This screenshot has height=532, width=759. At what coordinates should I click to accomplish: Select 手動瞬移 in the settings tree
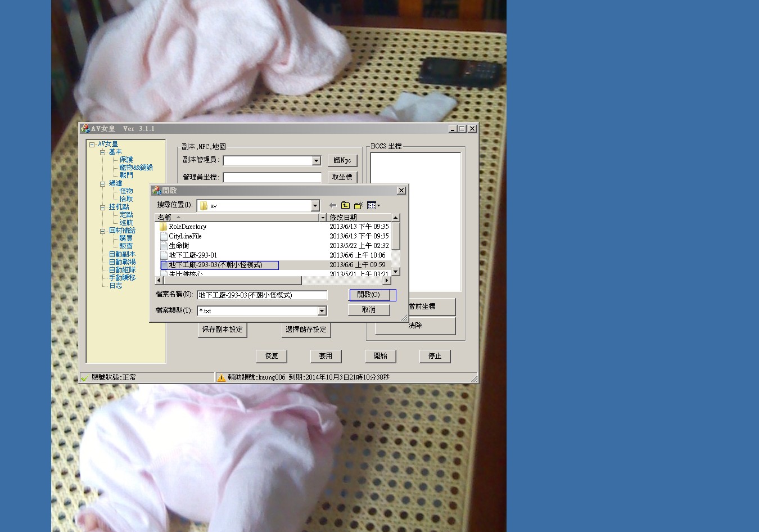click(x=122, y=278)
